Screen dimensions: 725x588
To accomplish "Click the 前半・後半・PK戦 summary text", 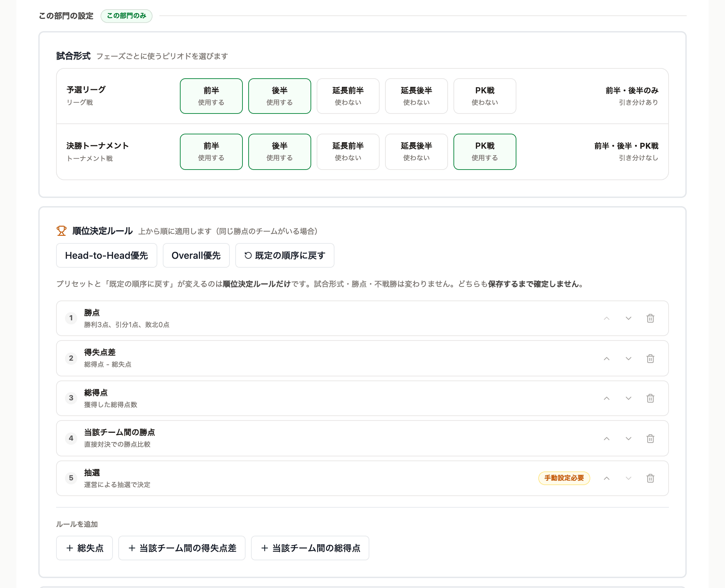I will pyautogui.click(x=627, y=146).
